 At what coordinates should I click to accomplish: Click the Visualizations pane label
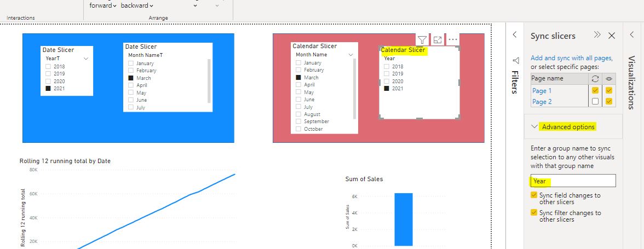632,83
